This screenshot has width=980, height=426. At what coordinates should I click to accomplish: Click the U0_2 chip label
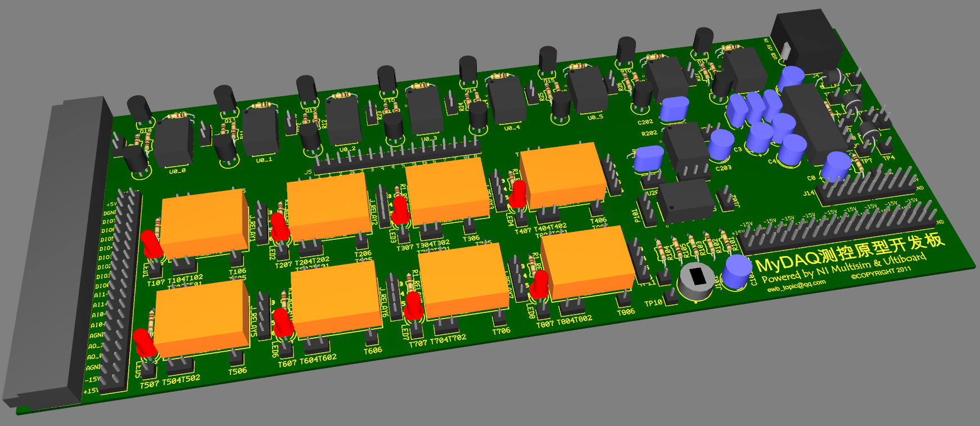pyautogui.click(x=347, y=149)
